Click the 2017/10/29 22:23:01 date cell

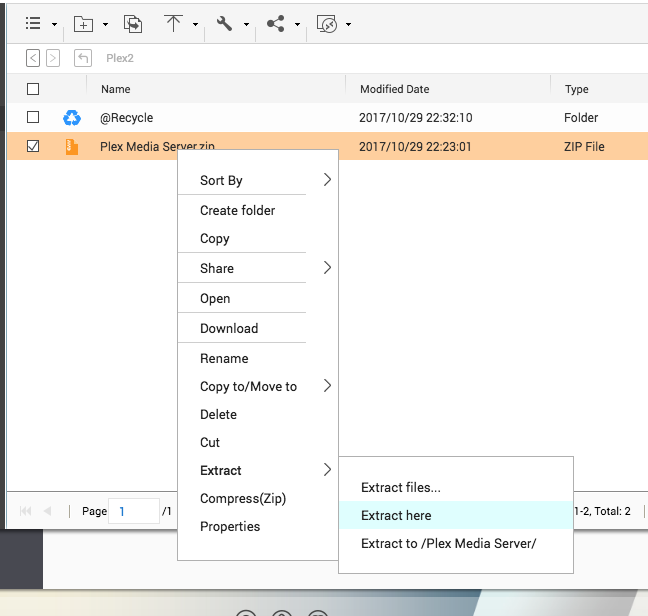[415, 147]
